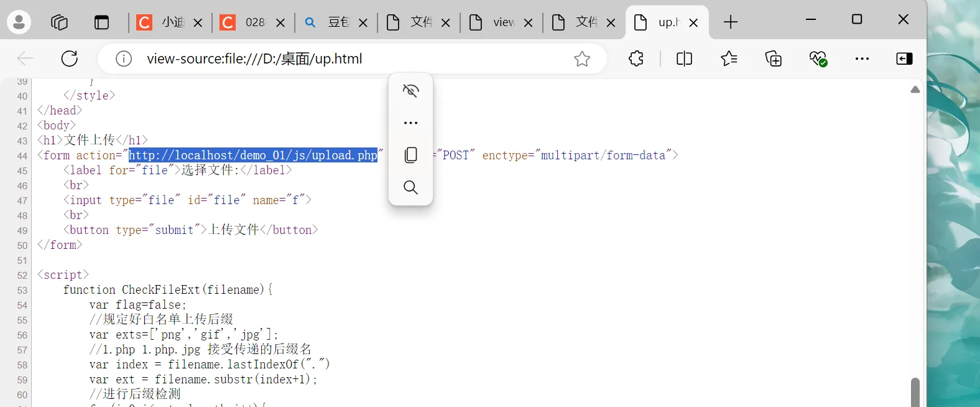Add page to favorites star icon
The height and width of the screenshot is (407, 980).
click(x=581, y=58)
